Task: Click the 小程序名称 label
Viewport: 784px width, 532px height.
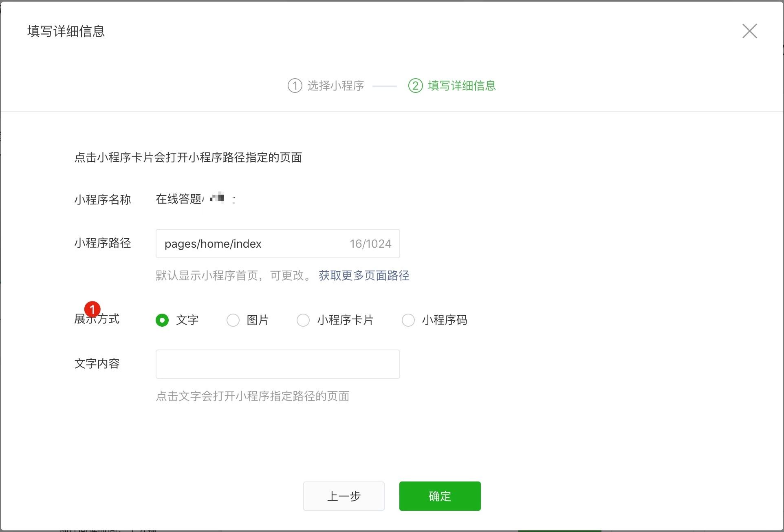Action: [x=103, y=200]
